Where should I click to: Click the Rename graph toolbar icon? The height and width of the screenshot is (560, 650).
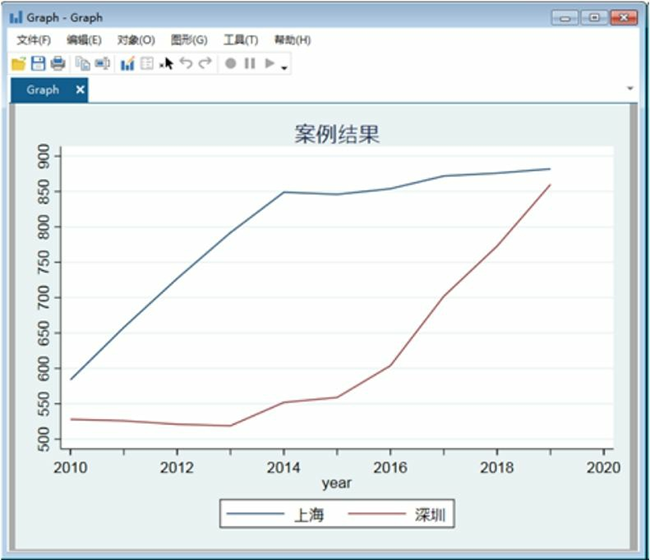point(102,64)
